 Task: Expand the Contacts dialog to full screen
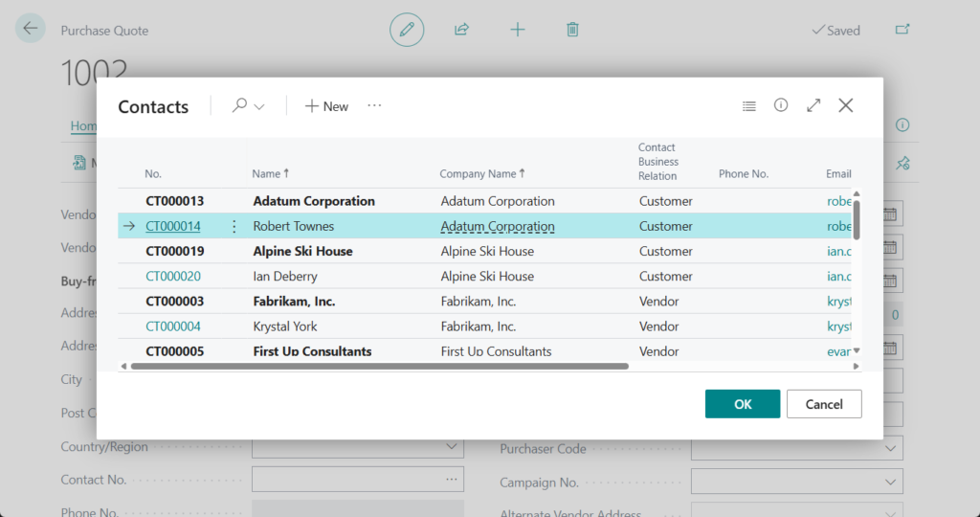813,105
